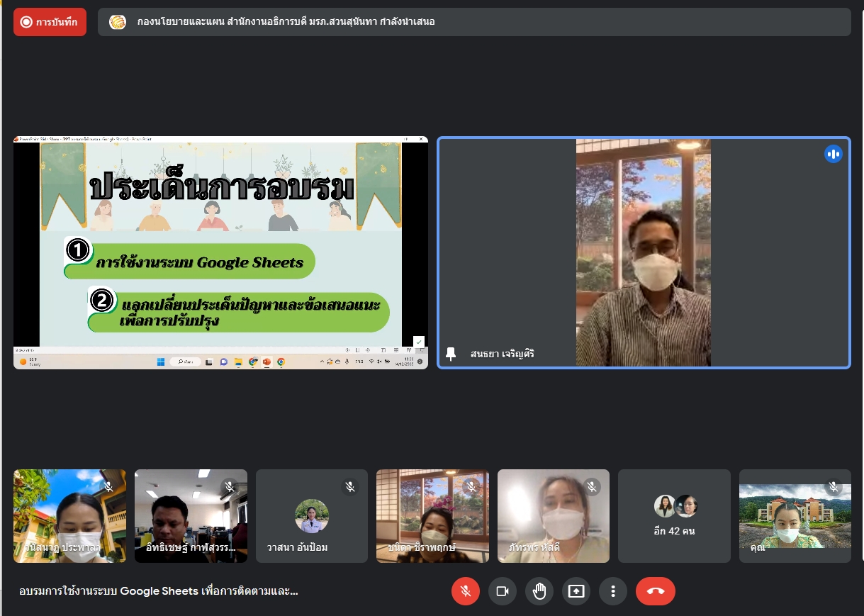Click the presenter banner at the top
The height and width of the screenshot is (616, 864).
(x=474, y=22)
